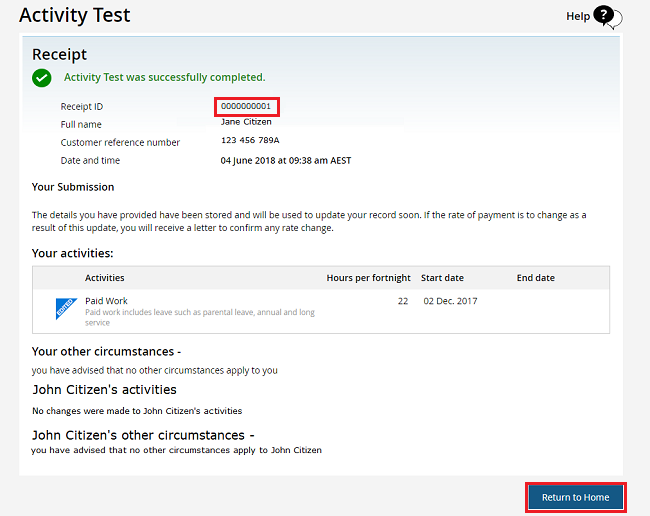The image size is (650, 516).
Task: Click the Customer reference number label
Action: 120,143
